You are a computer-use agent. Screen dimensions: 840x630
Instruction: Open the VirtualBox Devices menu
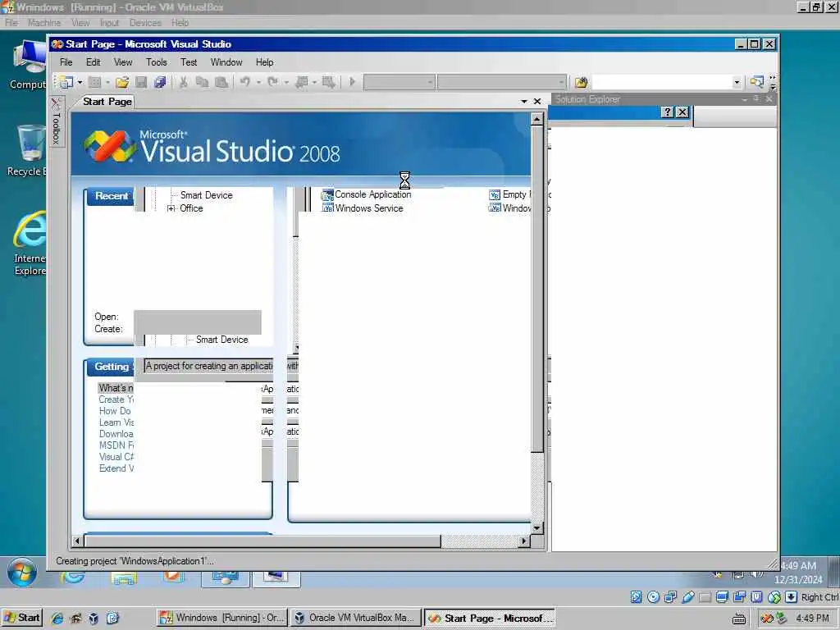pos(145,23)
